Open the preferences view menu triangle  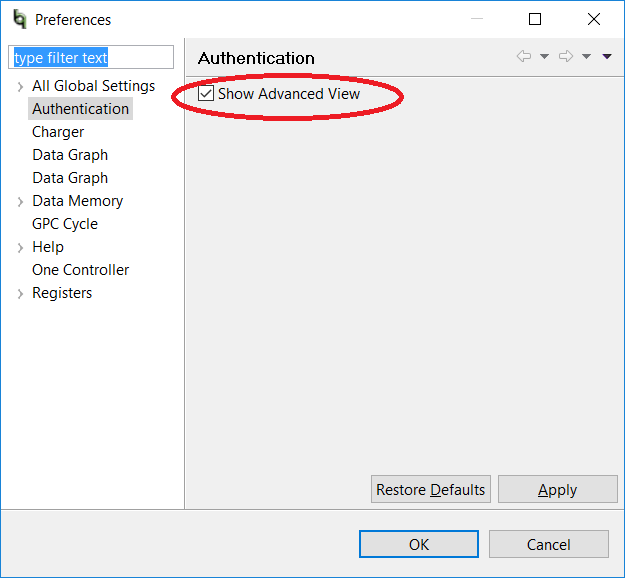pyautogui.click(x=607, y=57)
